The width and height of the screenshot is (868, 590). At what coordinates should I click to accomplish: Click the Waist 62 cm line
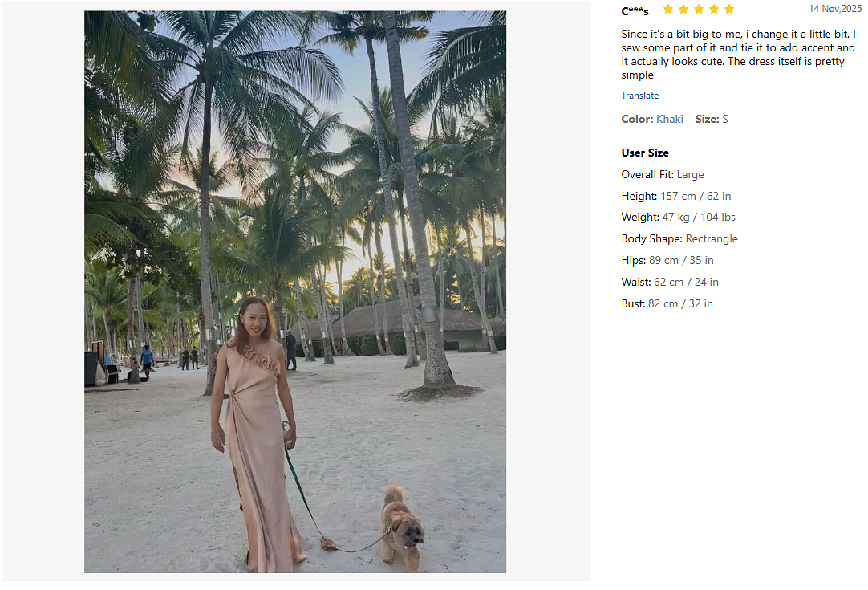click(670, 282)
